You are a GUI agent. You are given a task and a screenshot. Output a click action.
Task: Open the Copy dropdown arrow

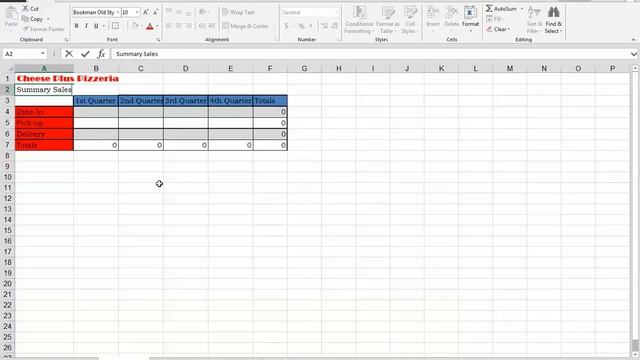48,19
